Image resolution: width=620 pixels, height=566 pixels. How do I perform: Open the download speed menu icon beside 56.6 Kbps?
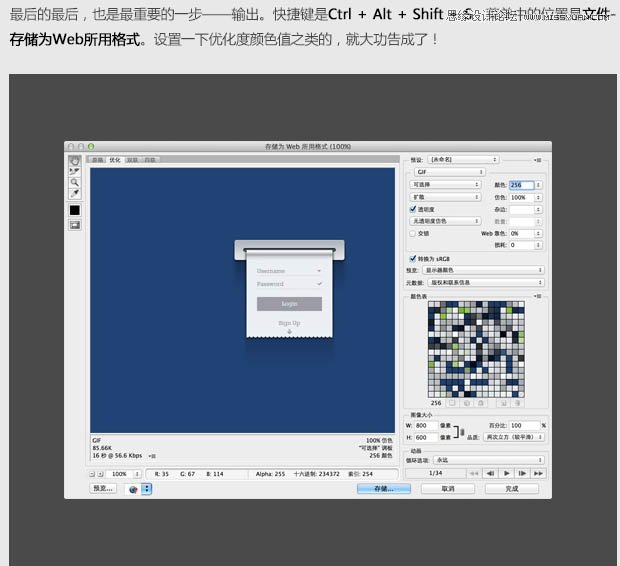click(x=152, y=456)
